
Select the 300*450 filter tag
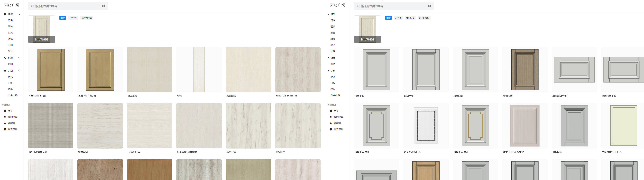pos(73,18)
